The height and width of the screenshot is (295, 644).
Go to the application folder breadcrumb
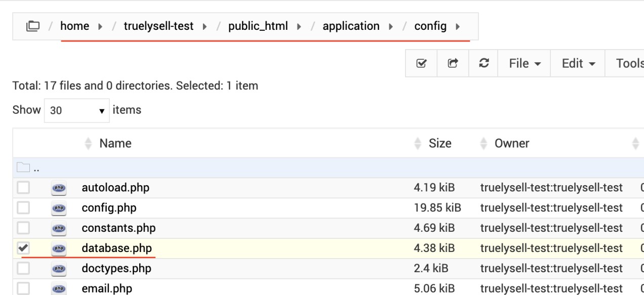351,26
